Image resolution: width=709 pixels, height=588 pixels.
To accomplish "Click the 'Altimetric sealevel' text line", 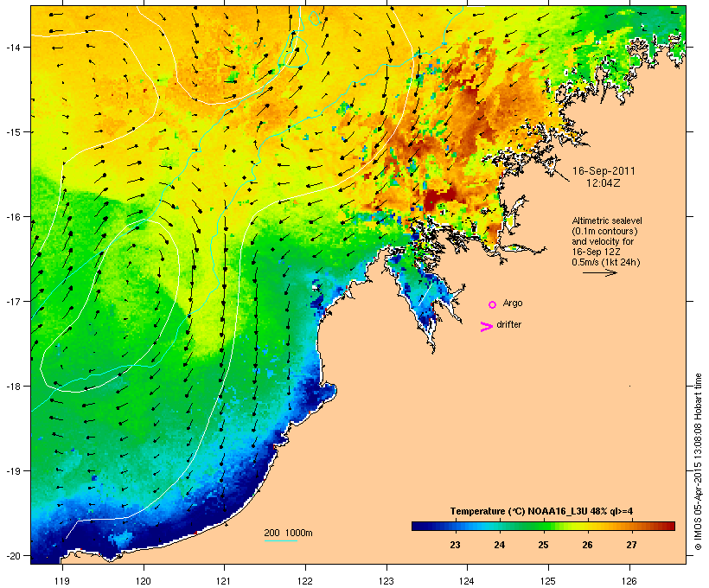I will [607, 220].
